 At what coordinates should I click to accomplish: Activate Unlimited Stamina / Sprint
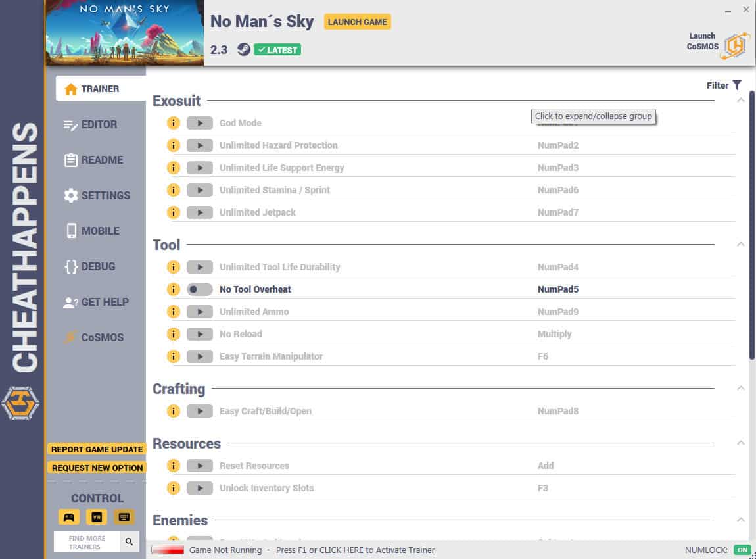(200, 190)
